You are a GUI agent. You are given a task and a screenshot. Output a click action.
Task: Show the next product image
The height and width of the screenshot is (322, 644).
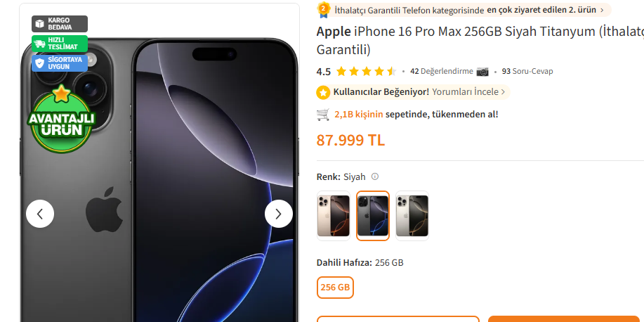(x=279, y=214)
